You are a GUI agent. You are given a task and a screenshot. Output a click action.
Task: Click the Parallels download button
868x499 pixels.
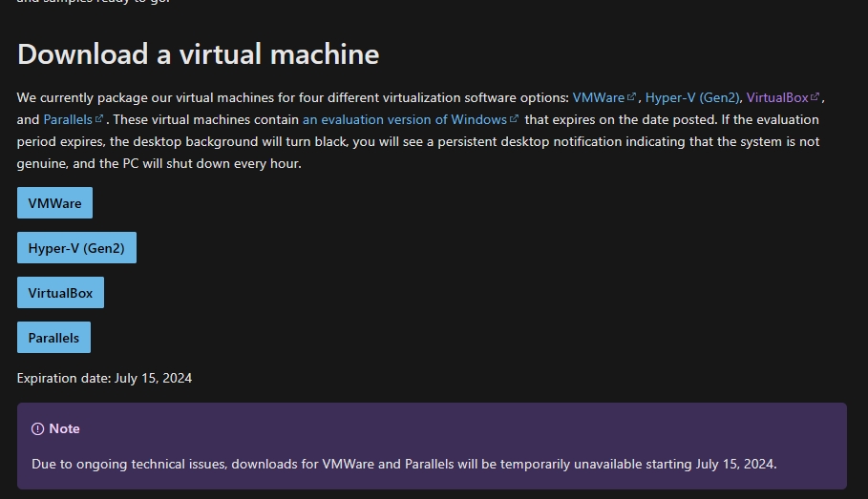(53, 338)
